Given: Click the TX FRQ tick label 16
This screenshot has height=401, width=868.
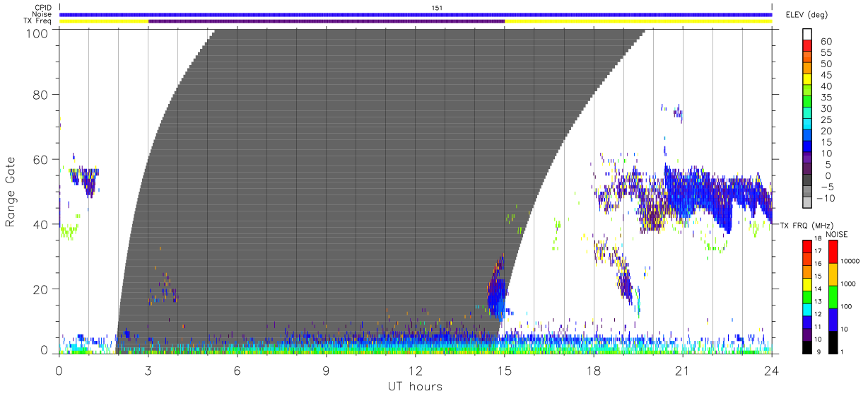Looking at the screenshot, I should coord(819,264).
